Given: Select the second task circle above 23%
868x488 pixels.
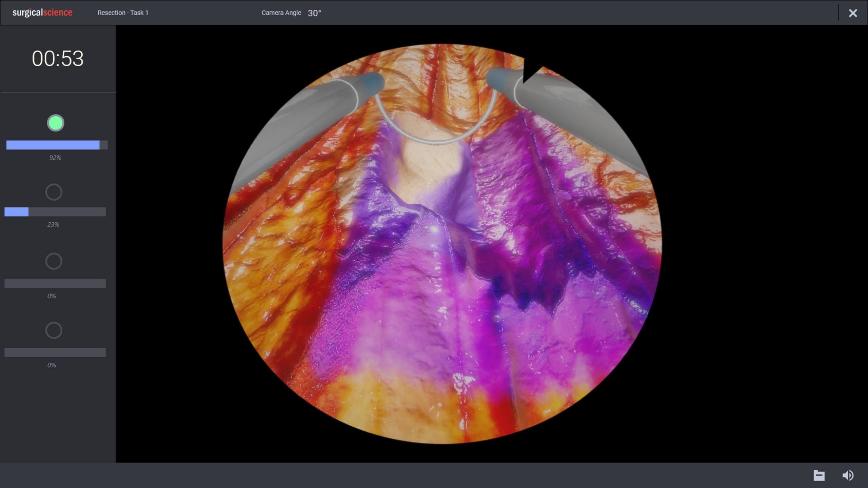Looking at the screenshot, I should coord(54,192).
